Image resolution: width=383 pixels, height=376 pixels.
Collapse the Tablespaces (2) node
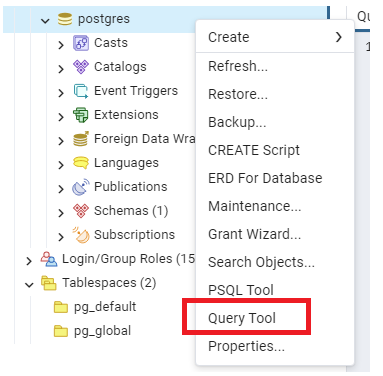(x=29, y=285)
